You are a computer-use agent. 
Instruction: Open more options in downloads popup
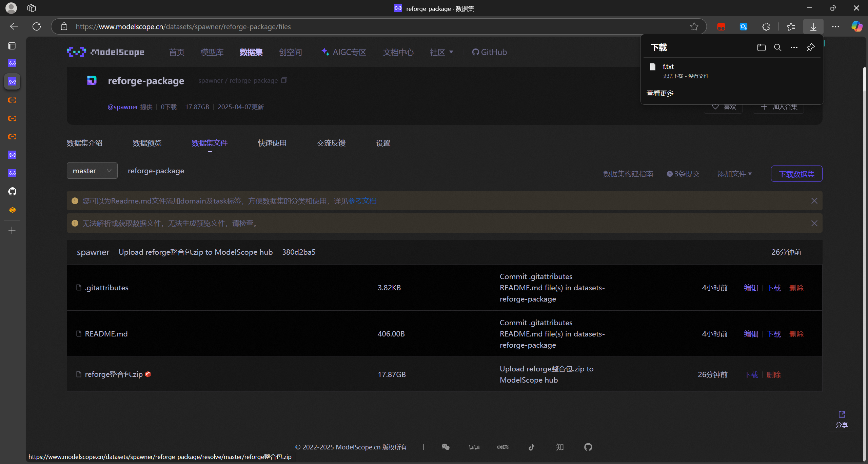tap(794, 47)
